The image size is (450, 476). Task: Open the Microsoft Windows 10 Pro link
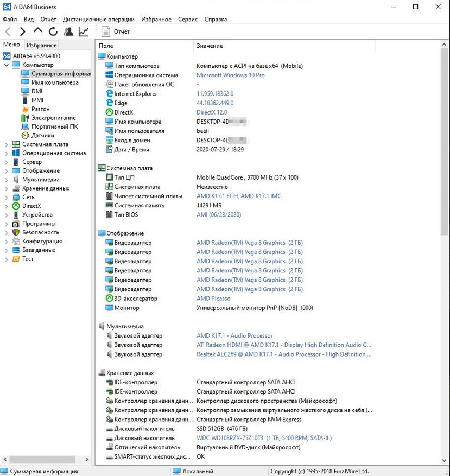click(231, 75)
